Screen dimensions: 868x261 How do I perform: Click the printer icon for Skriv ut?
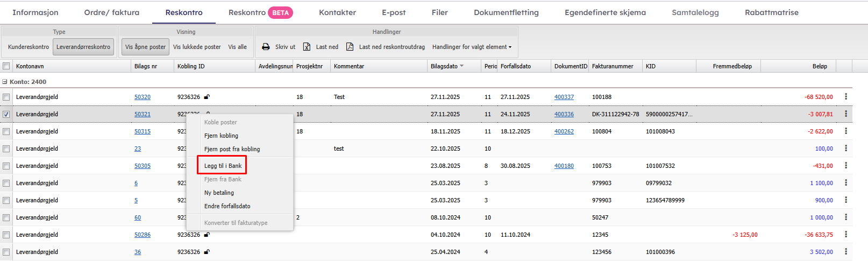click(266, 47)
